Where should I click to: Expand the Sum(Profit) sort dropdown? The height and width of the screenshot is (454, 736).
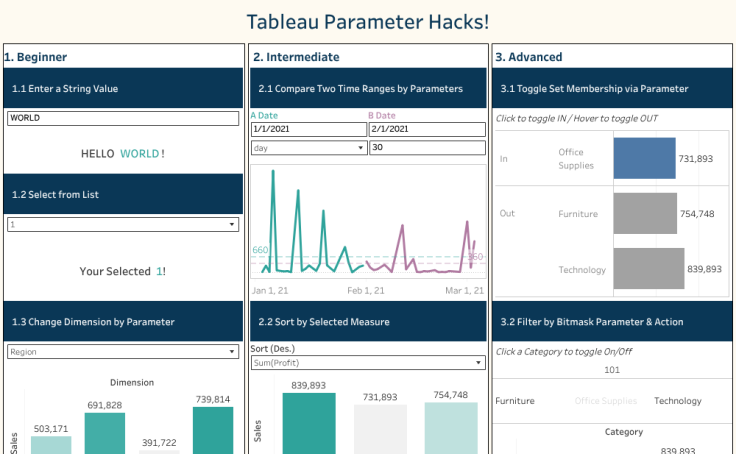367,362
